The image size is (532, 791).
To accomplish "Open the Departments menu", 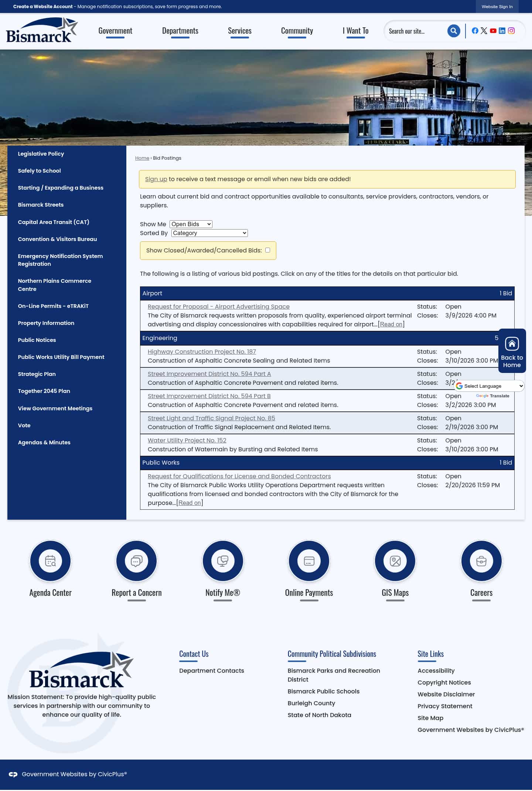I will [180, 31].
